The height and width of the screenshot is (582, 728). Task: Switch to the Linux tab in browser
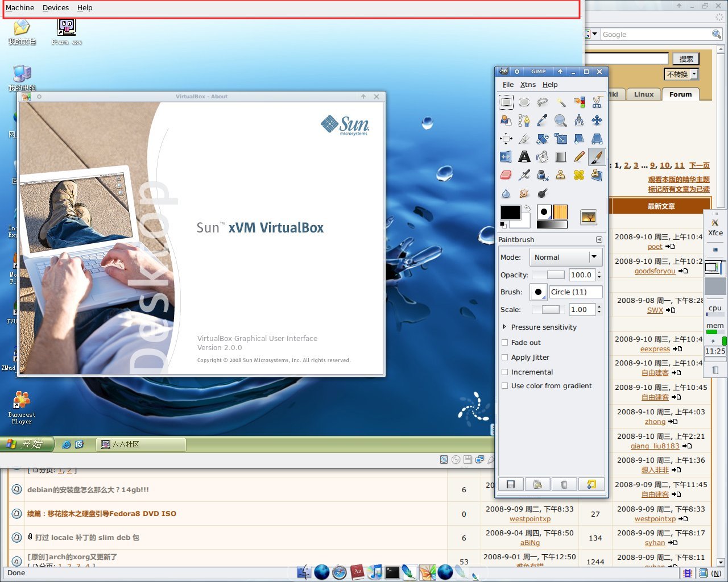pyautogui.click(x=644, y=94)
